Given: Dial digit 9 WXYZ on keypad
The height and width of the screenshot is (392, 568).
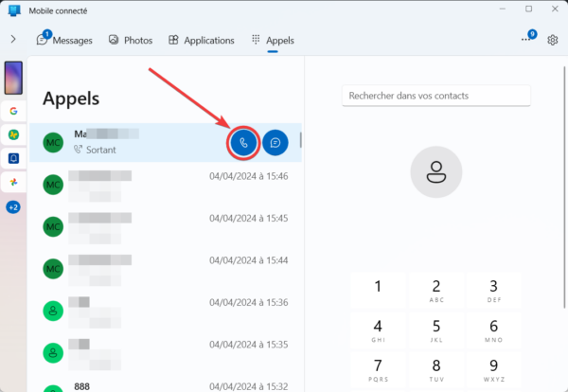Looking at the screenshot, I should 494,370.
